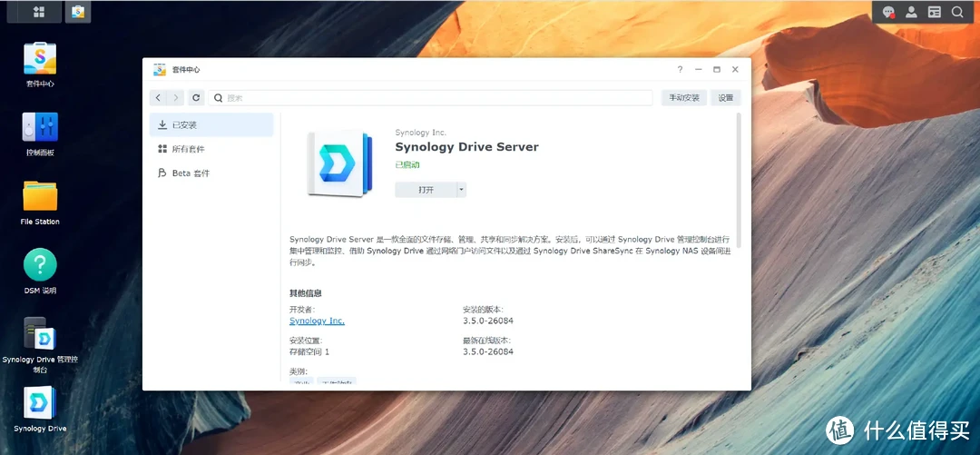Click the installed version 3.5.0-26084 value

[488, 321]
